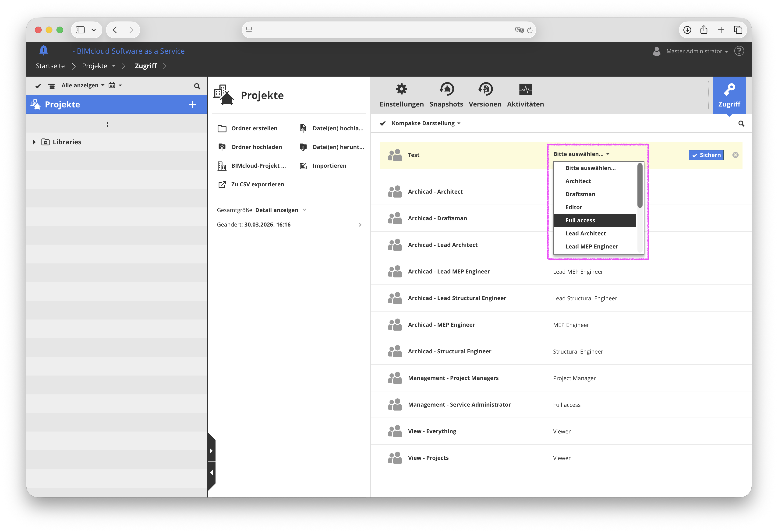This screenshot has height=532, width=778.
Task: Click Ordner erstellen
Action: 247,128
